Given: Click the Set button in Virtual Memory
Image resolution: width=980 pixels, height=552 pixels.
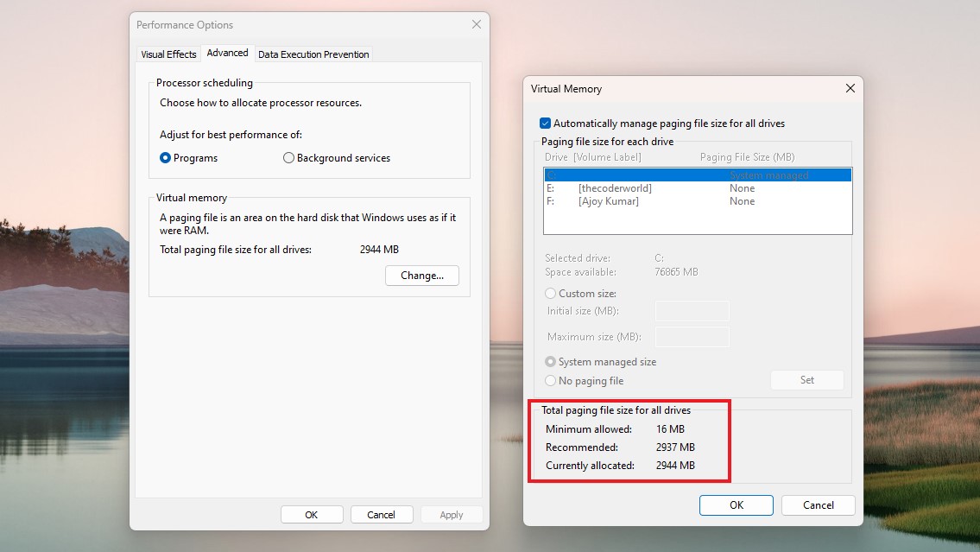Looking at the screenshot, I should (806, 380).
